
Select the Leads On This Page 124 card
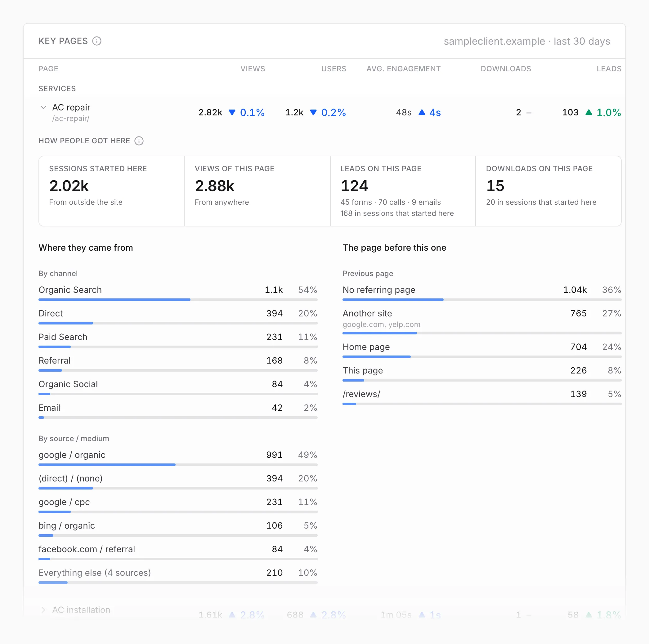(403, 191)
